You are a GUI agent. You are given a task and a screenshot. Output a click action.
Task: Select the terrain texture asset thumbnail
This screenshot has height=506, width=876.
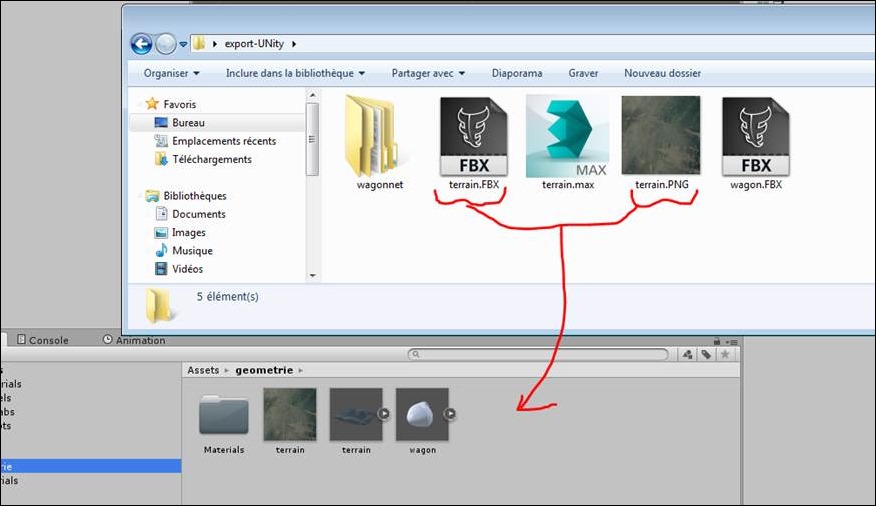coord(290,414)
